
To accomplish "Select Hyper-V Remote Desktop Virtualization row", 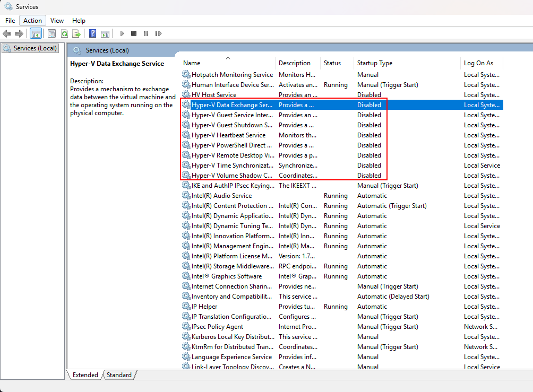I will [x=342, y=155].
